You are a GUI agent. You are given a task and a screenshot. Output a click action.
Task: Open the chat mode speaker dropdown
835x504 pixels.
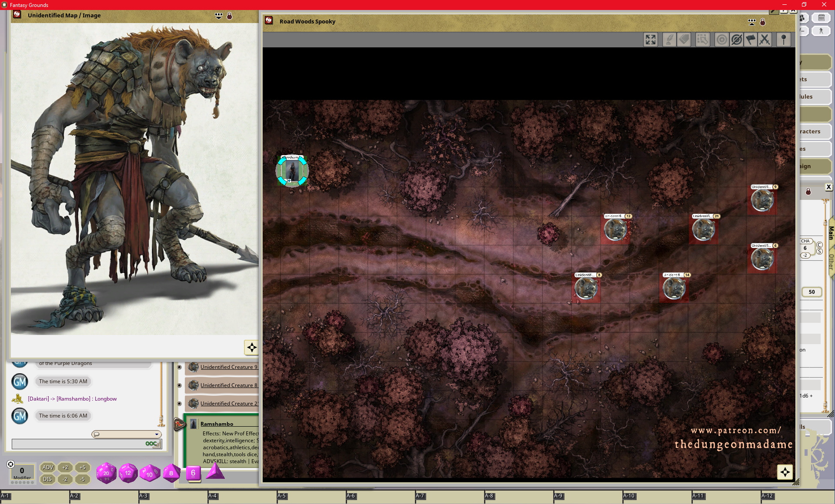point(127,434)
